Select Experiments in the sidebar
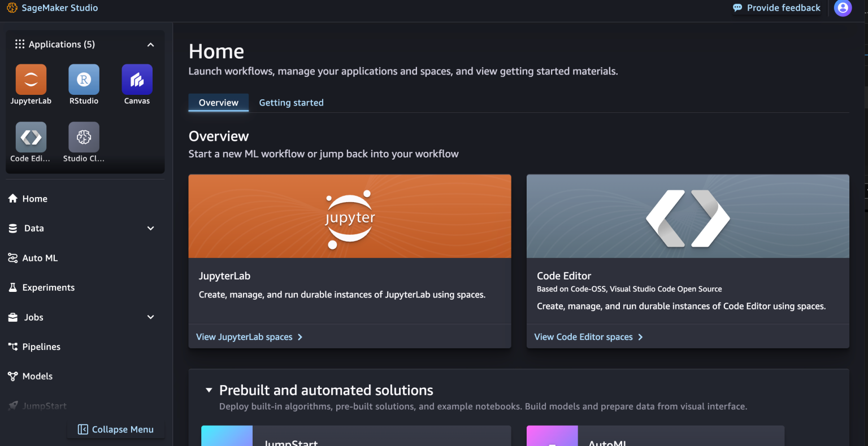 (47, 287)
